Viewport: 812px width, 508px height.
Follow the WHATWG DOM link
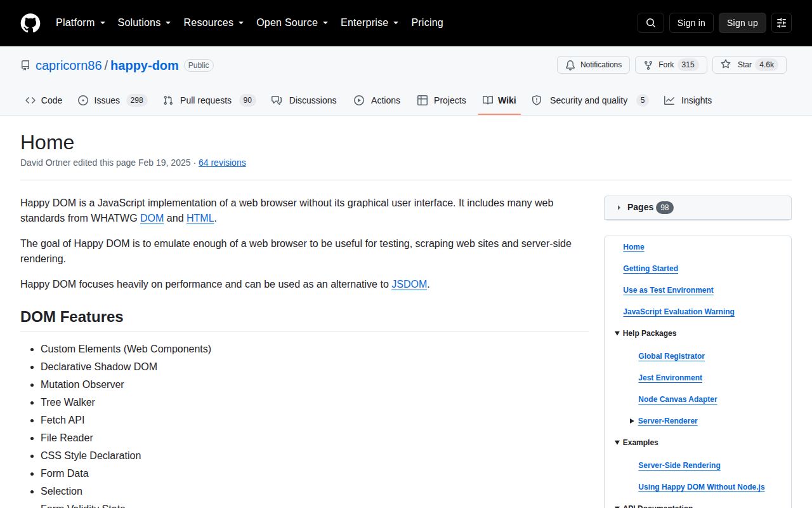(x=152, y=218)
